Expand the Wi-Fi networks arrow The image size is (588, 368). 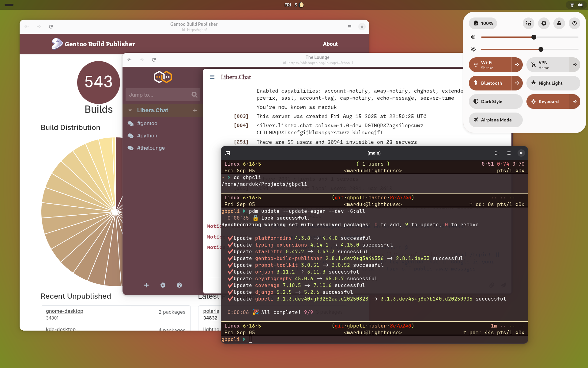point(517,65)
